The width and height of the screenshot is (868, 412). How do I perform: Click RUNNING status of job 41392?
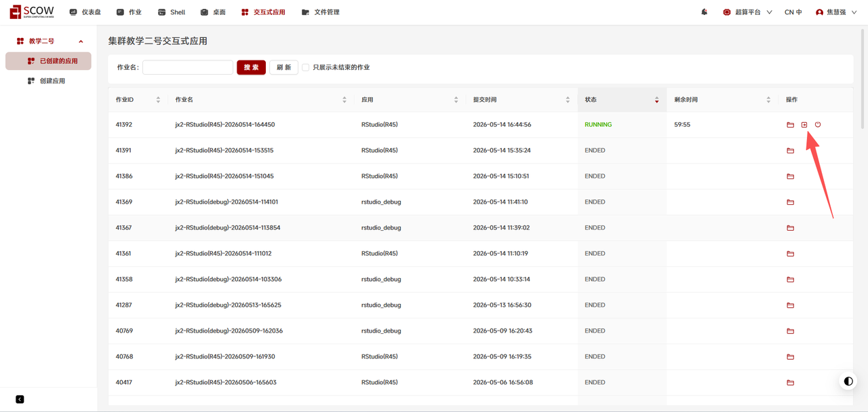click(x=598, y=125)
